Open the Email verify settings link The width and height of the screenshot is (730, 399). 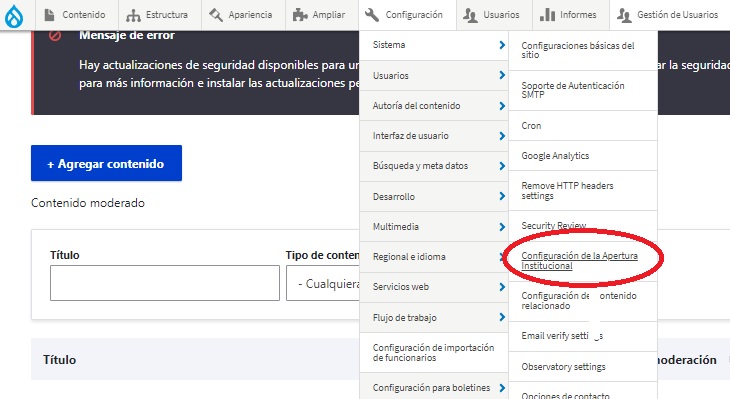(562, 336)
